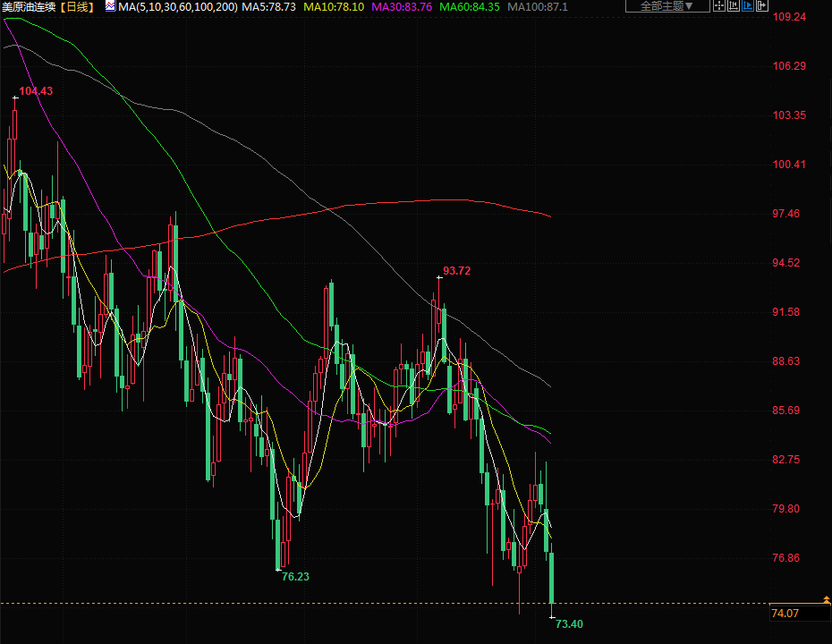
Task: Click the blue play-arrow toolbar icon
Action: click(x=749, y=6)
